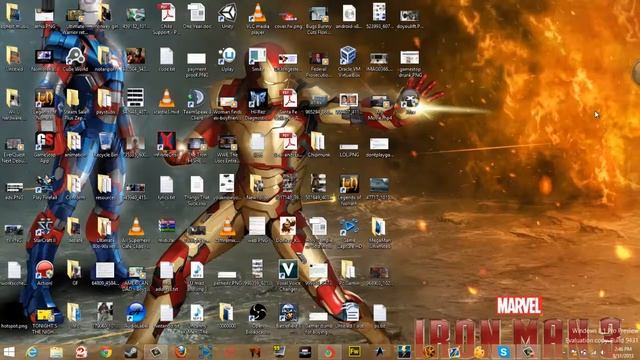The image size is (640, 360).
Task: Open the Game Capture HD shortcut
Action: tap(349, 233)
